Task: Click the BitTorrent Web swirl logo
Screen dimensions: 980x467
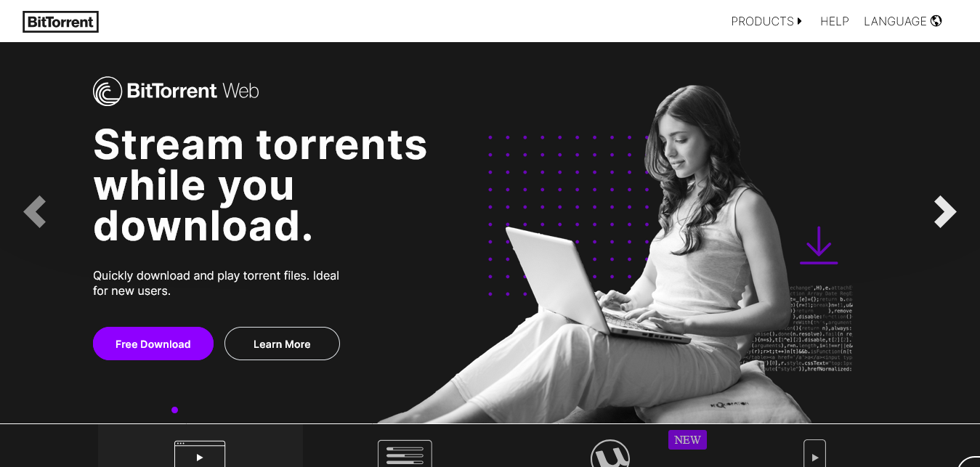Action: pyautogui.click(x=108, y=91)
